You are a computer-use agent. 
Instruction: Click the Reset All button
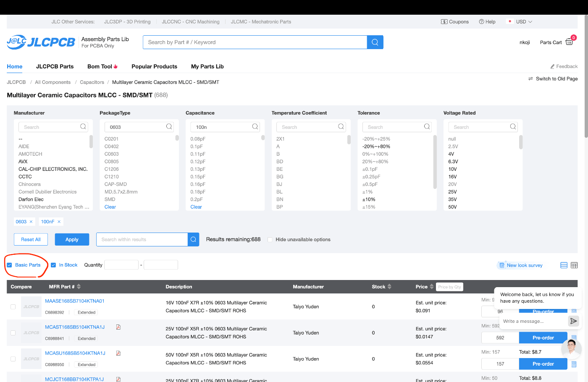click(31, 239)
